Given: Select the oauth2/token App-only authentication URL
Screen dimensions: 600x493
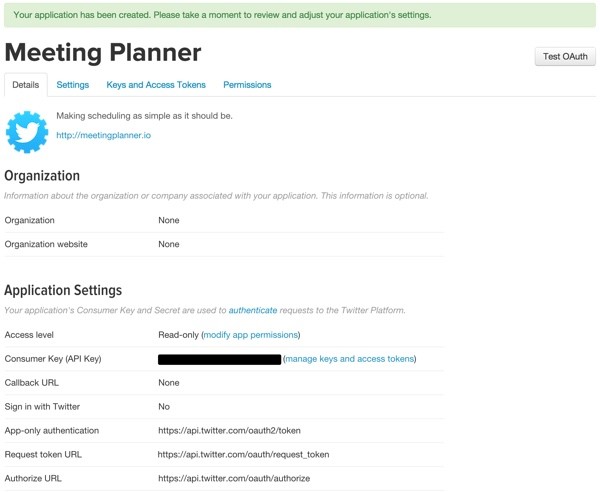Looking at the screenshot, I should pyautogui.click(x=229, y=431).
